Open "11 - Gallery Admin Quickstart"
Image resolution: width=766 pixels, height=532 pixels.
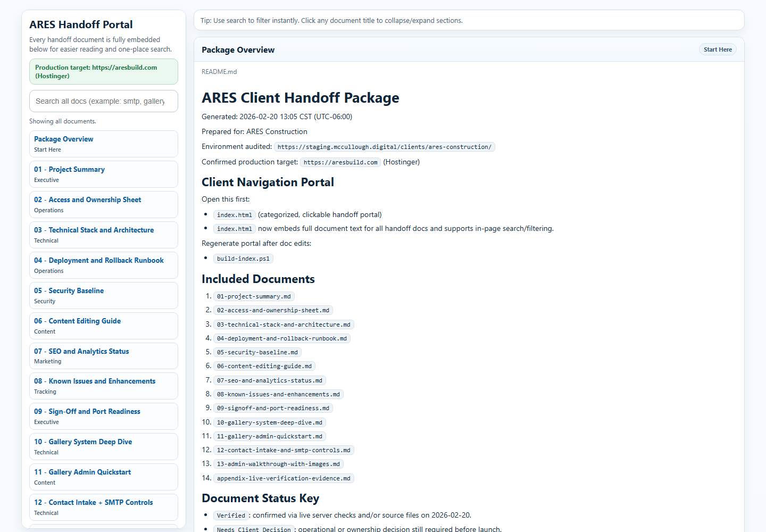tap(82, 472)
